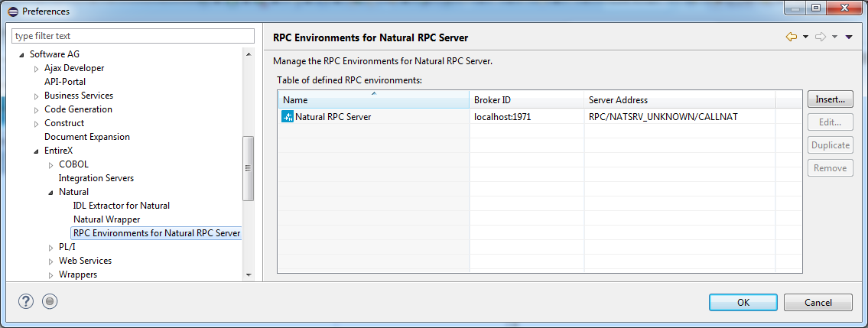Click the Edit... button
868x328 pixels.
tap(830, 122)
